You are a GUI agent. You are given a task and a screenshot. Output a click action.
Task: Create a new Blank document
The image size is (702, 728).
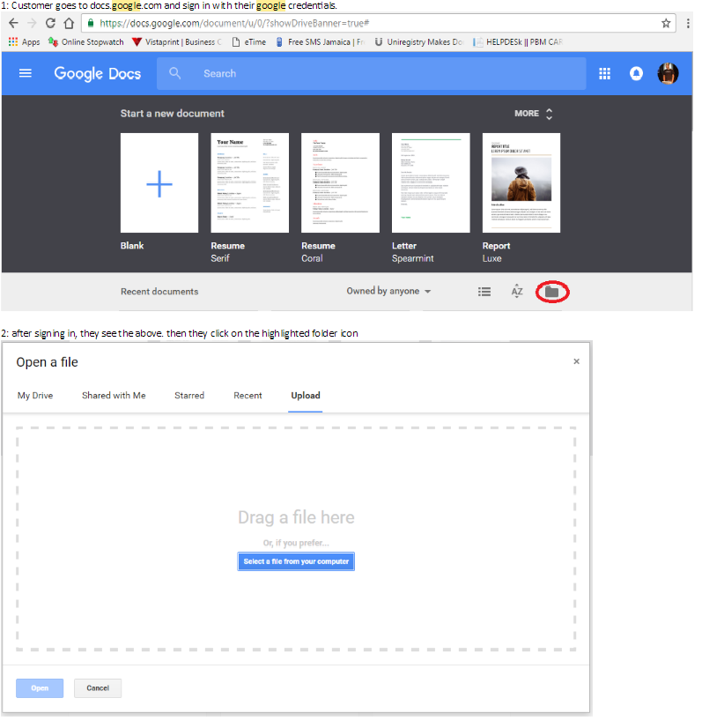(x=159, y=183)
